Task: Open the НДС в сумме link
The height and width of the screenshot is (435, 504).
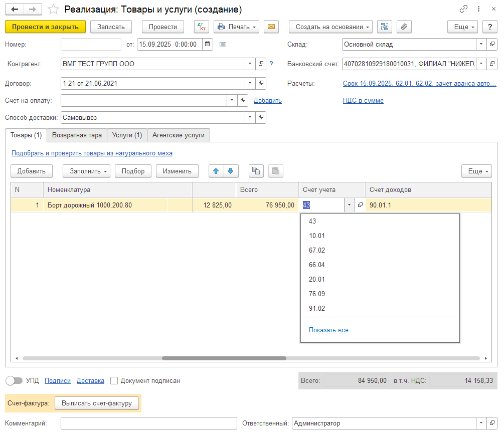Action: (363, 101)
